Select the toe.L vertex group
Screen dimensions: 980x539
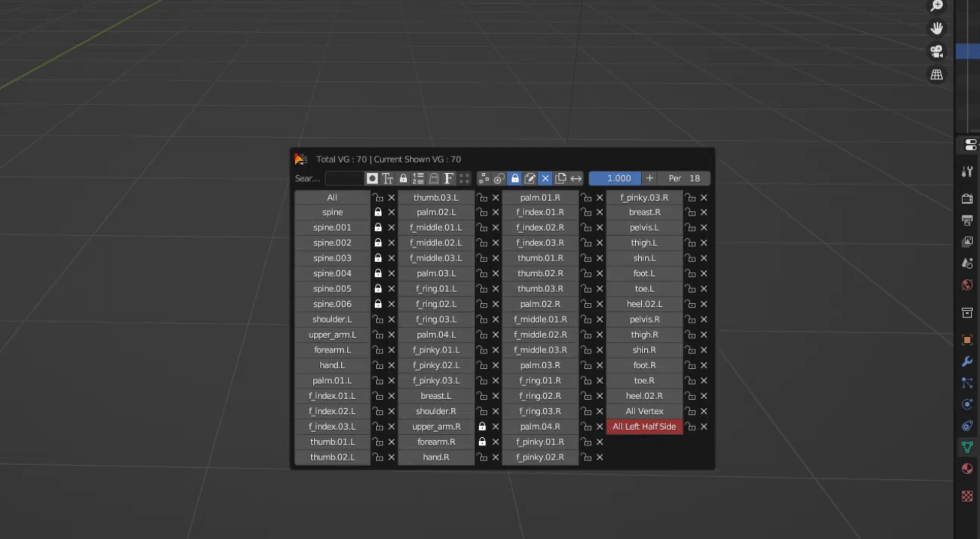click(644, 289)
